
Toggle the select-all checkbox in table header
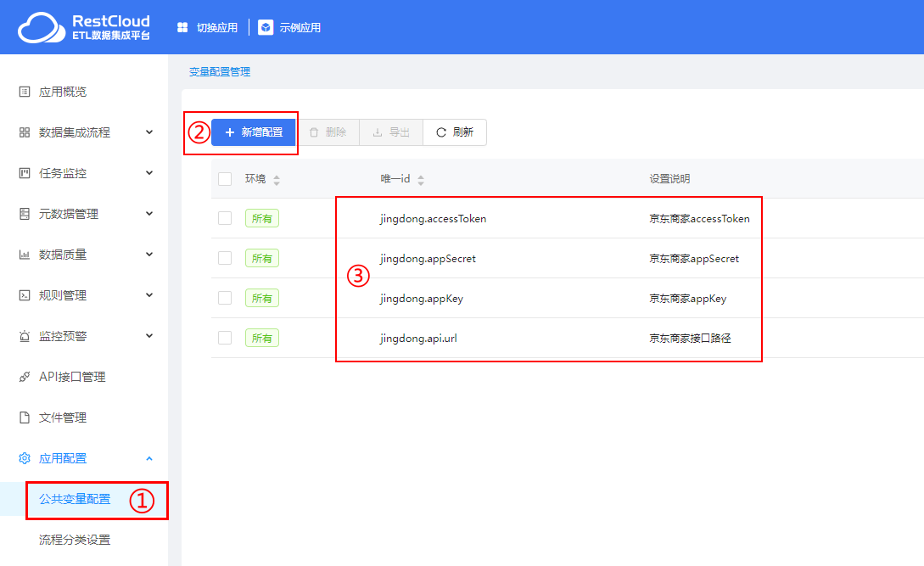tap(225, 179)
